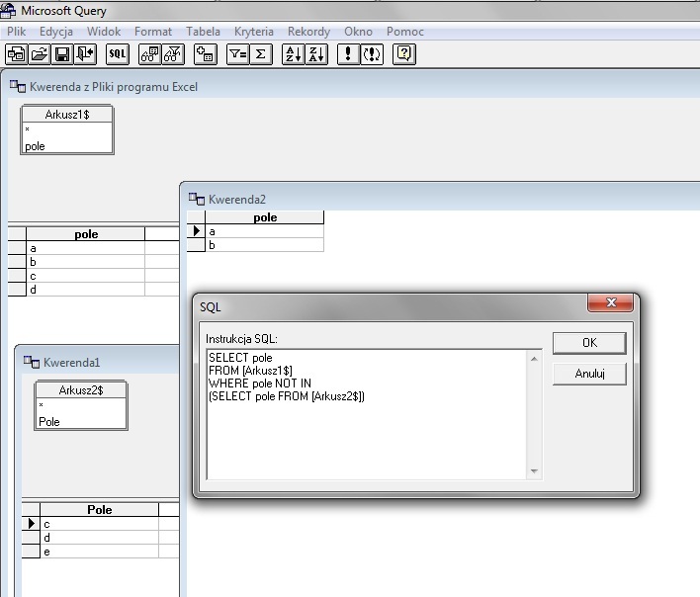Select cell 'd' in Excel query results
This screenshot has height=597, width=700.
pyautogui.click(x=85, y=290)
